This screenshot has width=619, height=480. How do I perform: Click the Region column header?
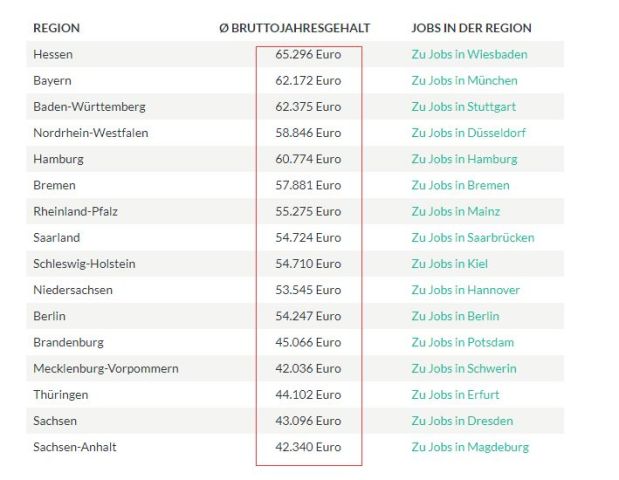click(x=56, y=28)
